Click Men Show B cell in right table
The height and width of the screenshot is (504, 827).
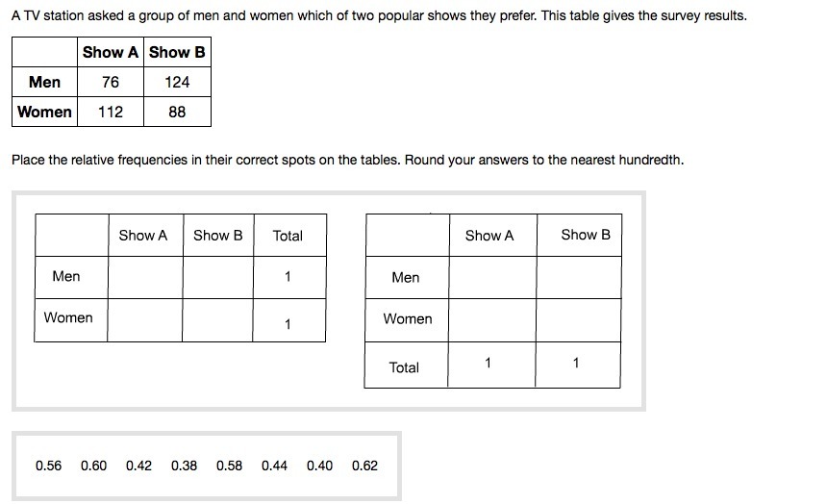579,278
